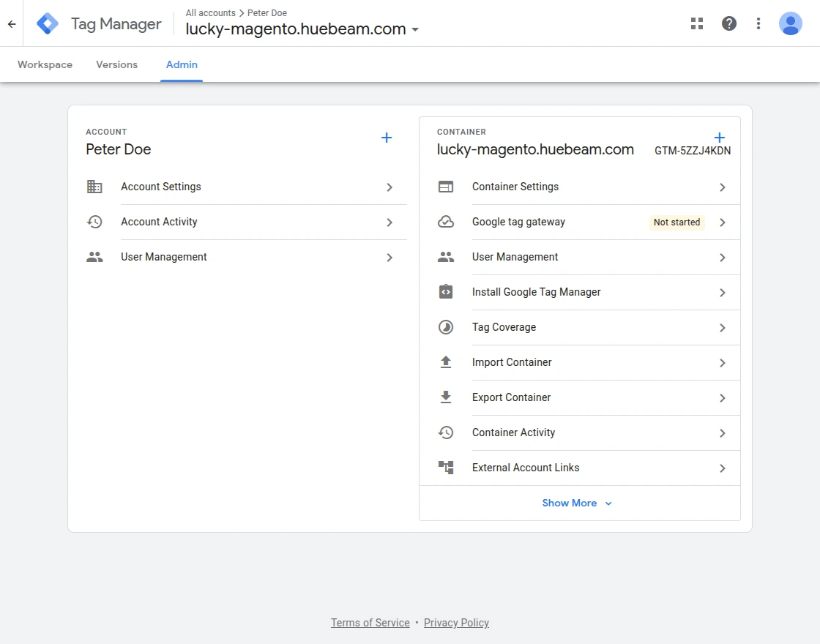Screen dimensions: 820x644
Task: Click the GTM-5ZZJ4KDN container ID
Action: click(x=693, y=151)
